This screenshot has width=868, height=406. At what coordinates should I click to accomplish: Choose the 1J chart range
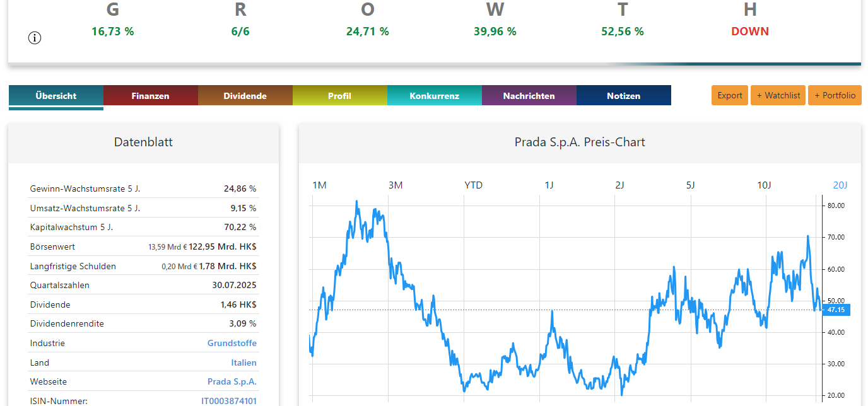tap(549, 185)
